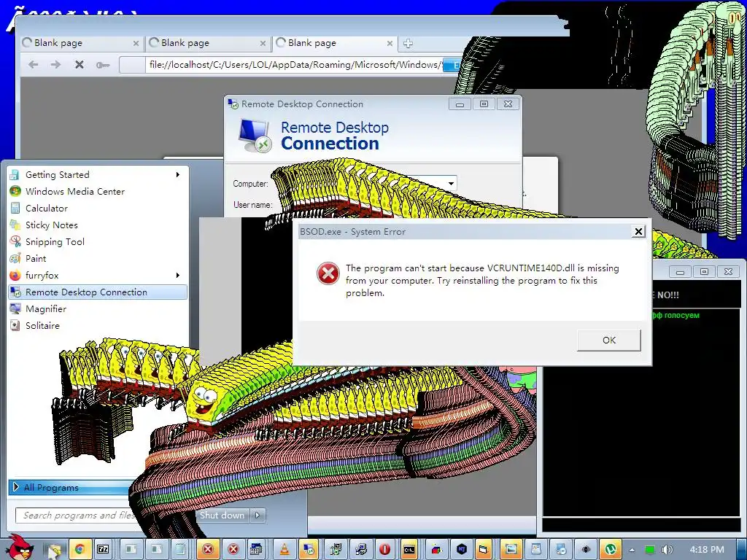747x560 pixels.
Task: Minimize the Remote Desktop Connection window
Action: (x=460, y=104)
